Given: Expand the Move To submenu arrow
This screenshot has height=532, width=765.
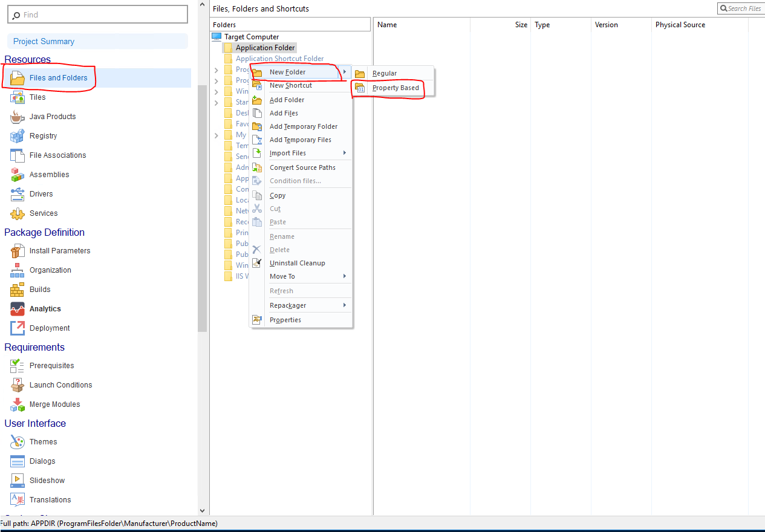Looking at the screenshot, I should tap(345, 276).
